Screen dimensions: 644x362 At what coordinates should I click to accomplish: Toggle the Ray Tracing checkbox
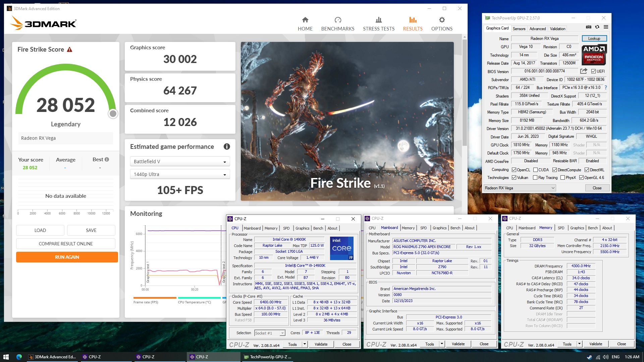[535, 178]
